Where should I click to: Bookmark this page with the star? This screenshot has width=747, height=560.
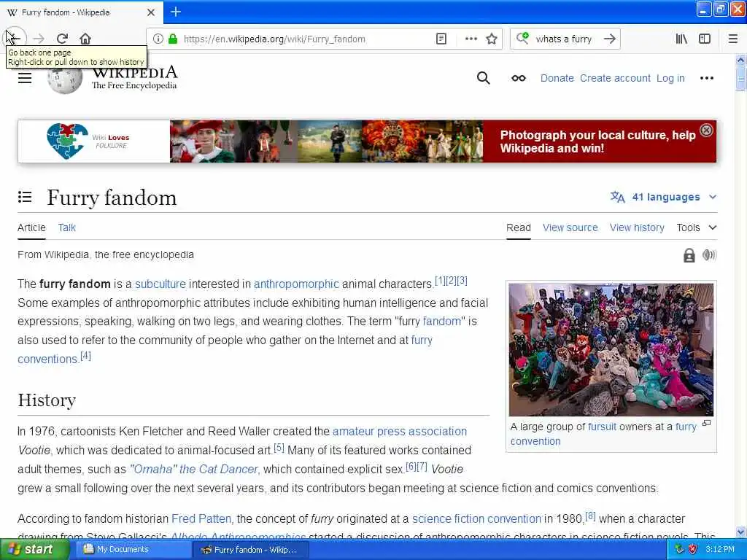pos(492,39)
